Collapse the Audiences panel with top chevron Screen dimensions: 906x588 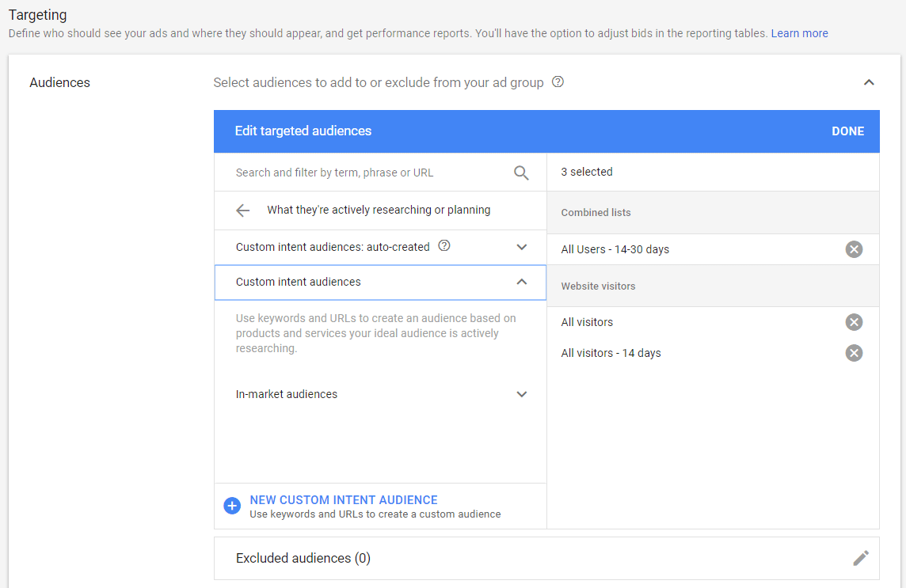(869, 82)
